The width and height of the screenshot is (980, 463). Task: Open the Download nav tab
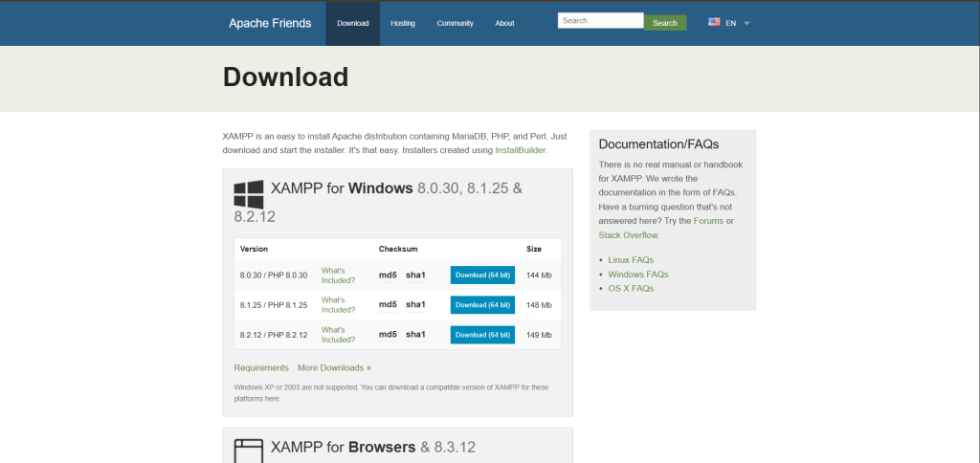tap(352, 23)
